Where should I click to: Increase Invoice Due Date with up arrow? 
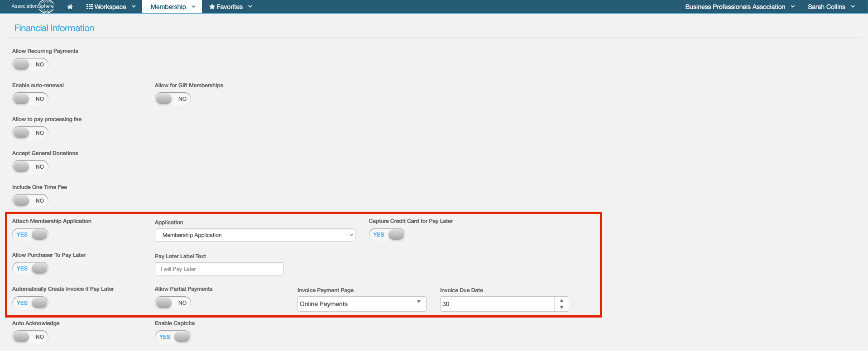pos(561,300)
